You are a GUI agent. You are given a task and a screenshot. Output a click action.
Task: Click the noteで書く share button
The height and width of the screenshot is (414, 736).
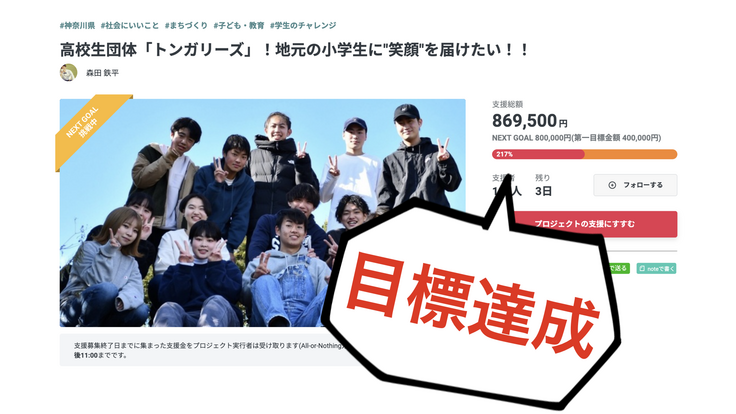pyautogui.click(x=656, y=268)
